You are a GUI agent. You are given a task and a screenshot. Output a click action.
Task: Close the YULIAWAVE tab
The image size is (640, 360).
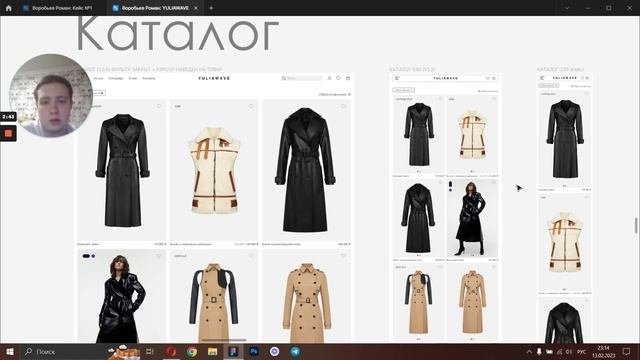pyautogui.click(x=196, y=8)
